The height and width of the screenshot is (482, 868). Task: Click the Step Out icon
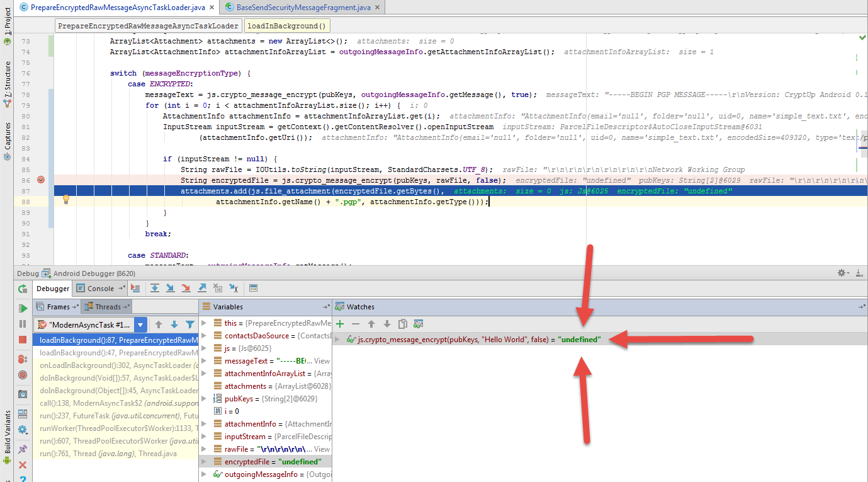[x=201, y=288]
